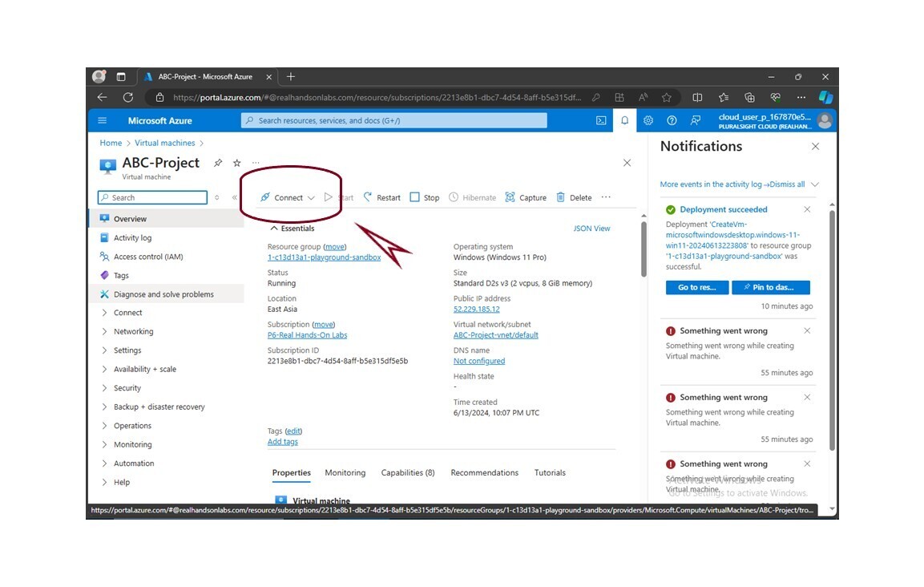The height and width of the screenshot is (587, 924).
Task: Switch to Capabilities (8) tab
Action: coord(408,473)
